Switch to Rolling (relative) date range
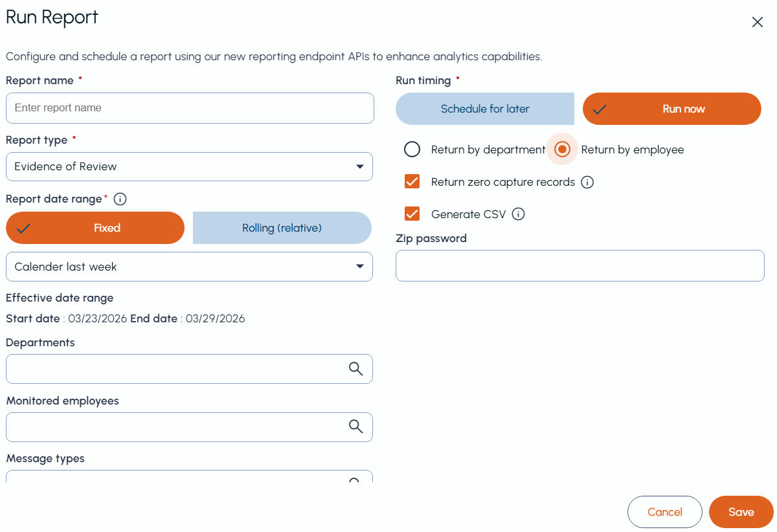Viewport: 777px width, 532px height. (282, 228)
